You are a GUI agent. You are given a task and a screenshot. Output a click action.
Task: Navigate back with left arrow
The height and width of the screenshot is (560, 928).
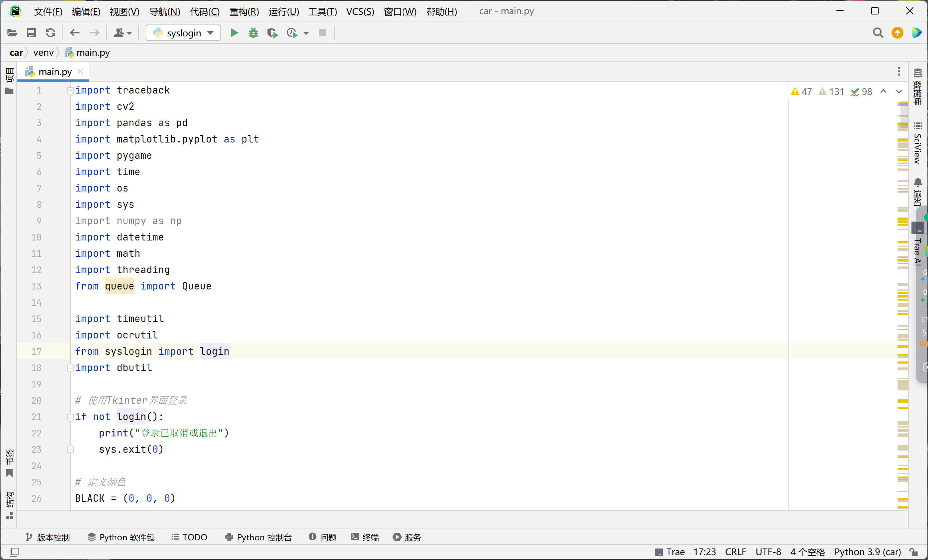pyautogui.click(x=75, y=33)
